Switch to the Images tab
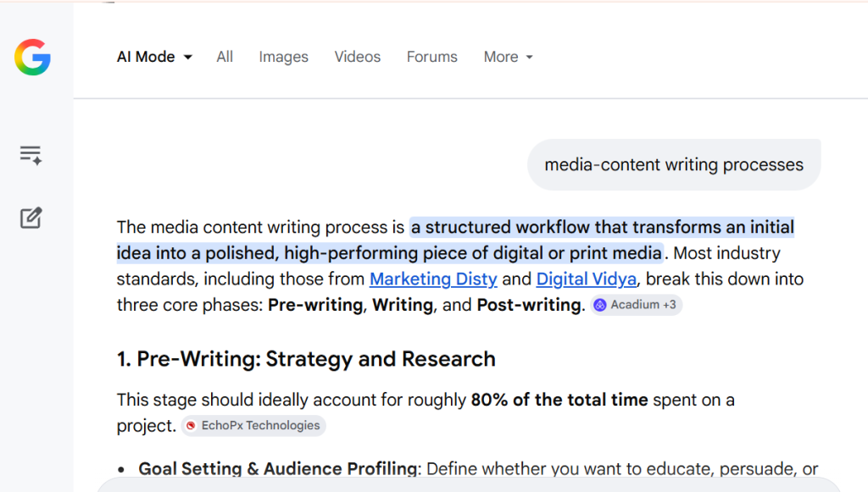 click(283, 58)
